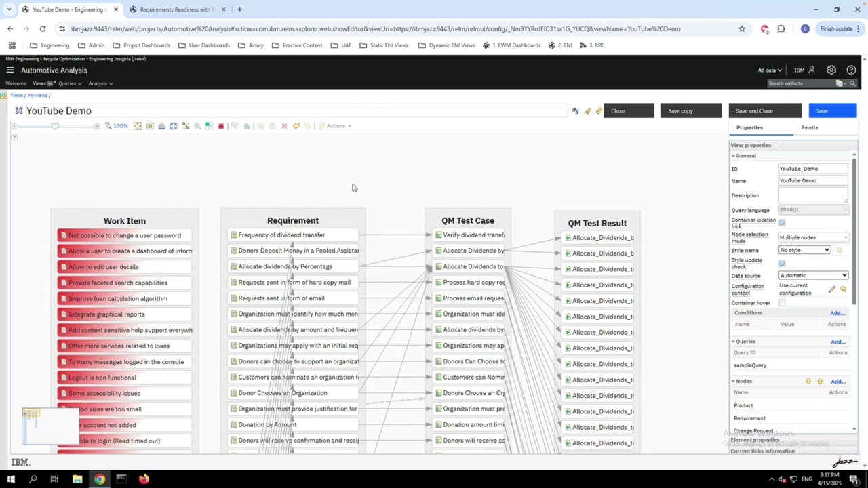The height and width of the screenshot is (488, 868).
Task: Open Windows taskbar search
Action: [33, 479]
